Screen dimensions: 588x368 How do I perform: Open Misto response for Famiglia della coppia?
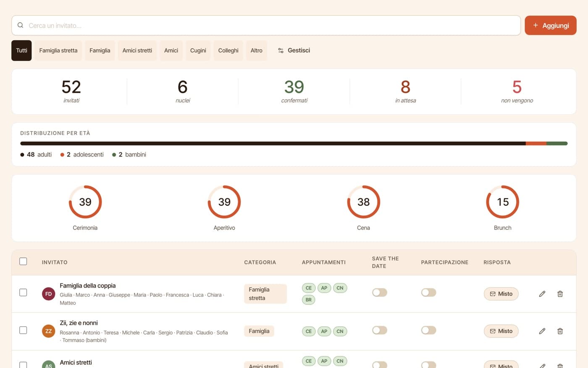501,294
